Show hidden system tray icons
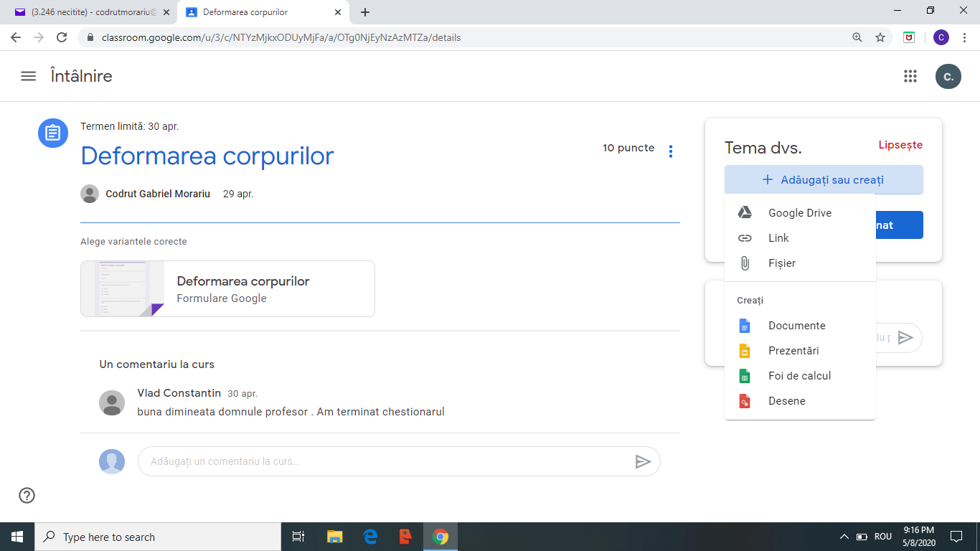Viewport: 980px width, 551px height. tap(844, 537)
